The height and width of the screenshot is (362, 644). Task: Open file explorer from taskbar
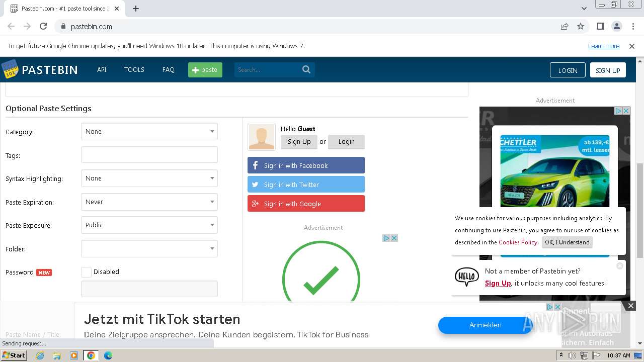tap(57, 355)
